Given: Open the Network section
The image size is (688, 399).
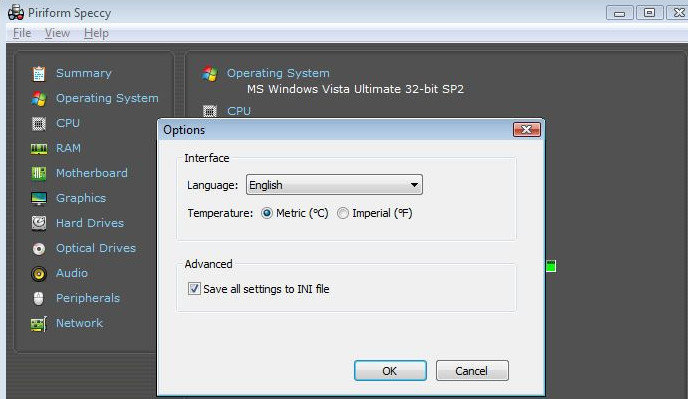Looking at the screenshot, I should 79,324.
